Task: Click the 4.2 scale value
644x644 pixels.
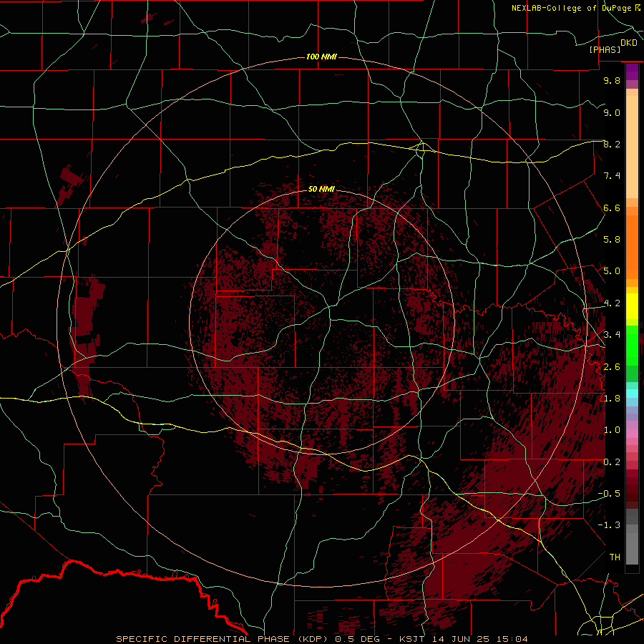Action: click(612, 303)
